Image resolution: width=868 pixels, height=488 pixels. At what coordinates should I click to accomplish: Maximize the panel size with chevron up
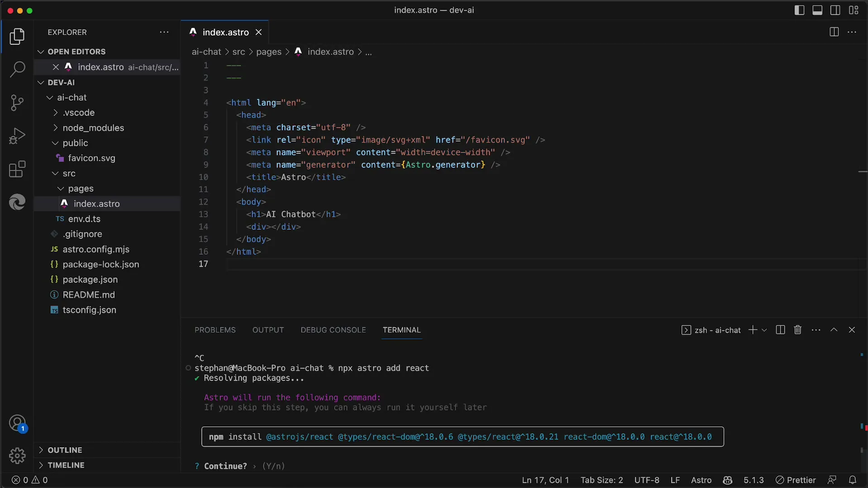834,330
